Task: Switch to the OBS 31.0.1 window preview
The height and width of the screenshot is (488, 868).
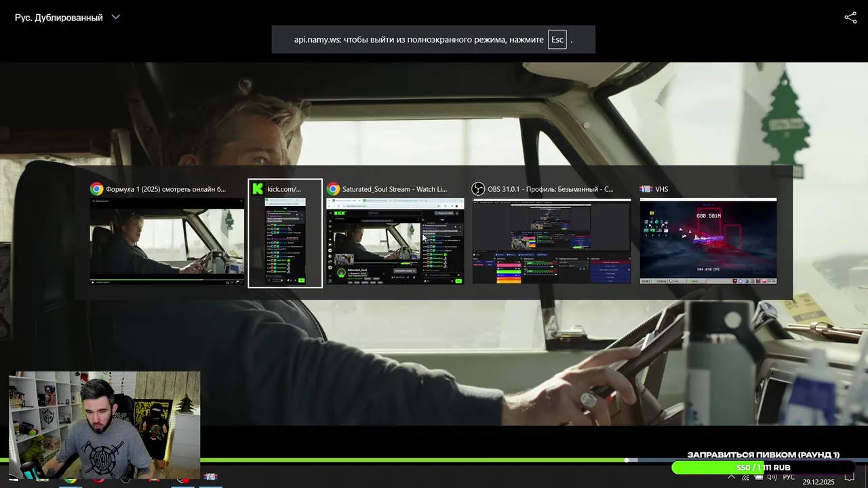Action: pyautogui.click(x=551, y=235)
